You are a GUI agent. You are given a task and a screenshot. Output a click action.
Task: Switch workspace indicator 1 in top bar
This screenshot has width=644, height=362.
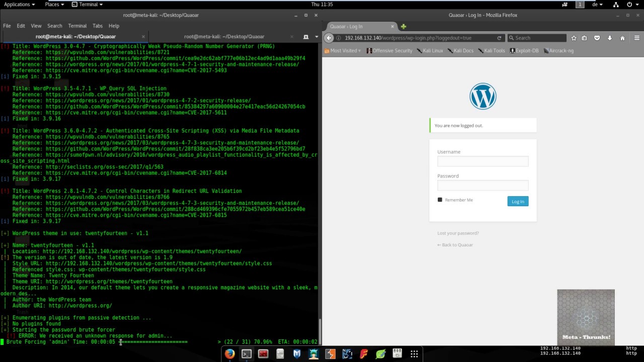[x=580, y=4]
